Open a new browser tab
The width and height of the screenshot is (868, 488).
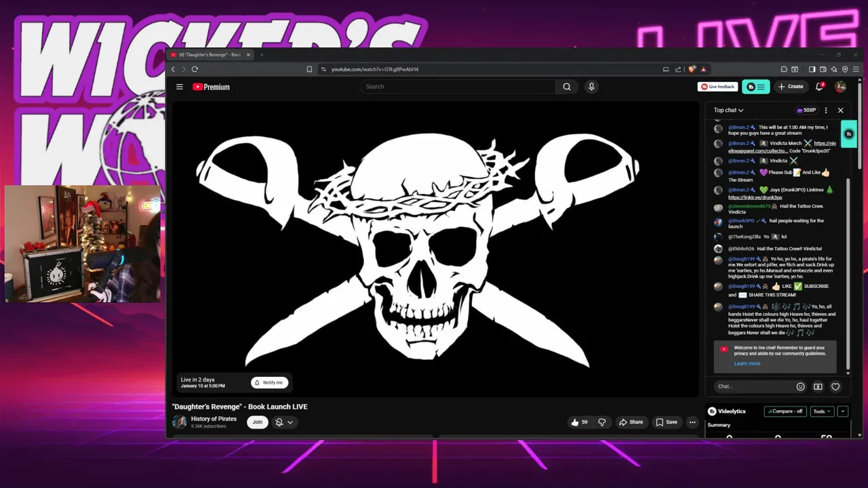tap(262, 55)
